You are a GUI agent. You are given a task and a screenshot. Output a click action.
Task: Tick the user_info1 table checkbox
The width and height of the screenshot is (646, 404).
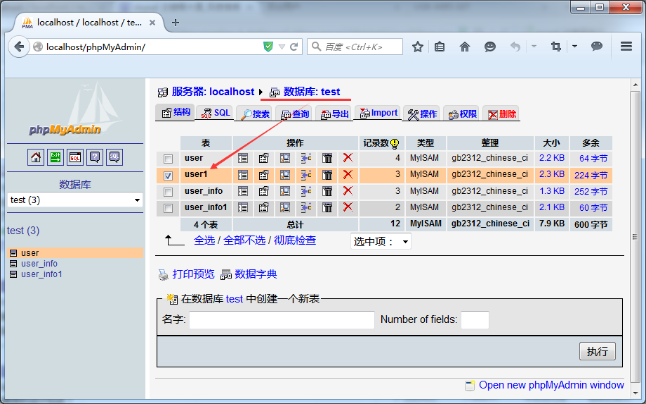click(168, 208)
